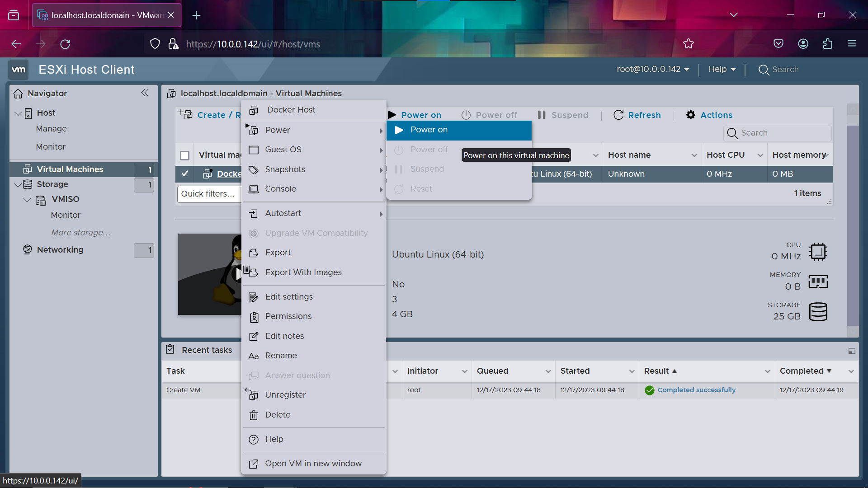Bookmark this page with star icon

click(689, 44)
